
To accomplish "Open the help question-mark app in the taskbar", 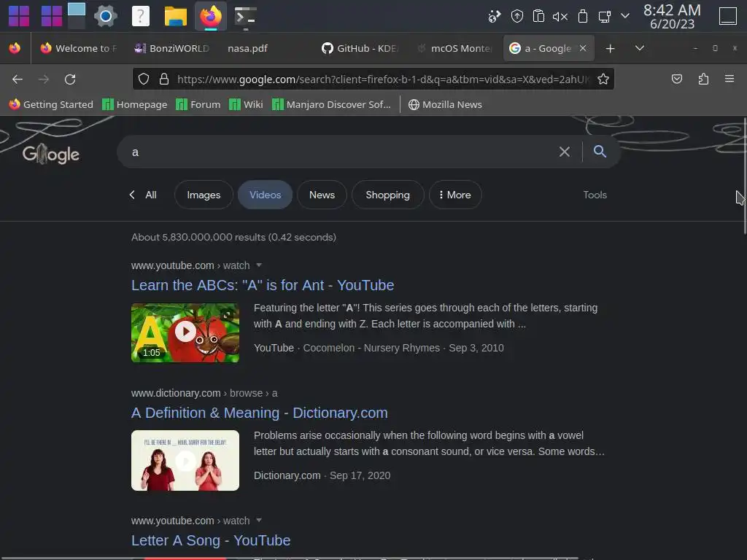I will pos(141,16).
